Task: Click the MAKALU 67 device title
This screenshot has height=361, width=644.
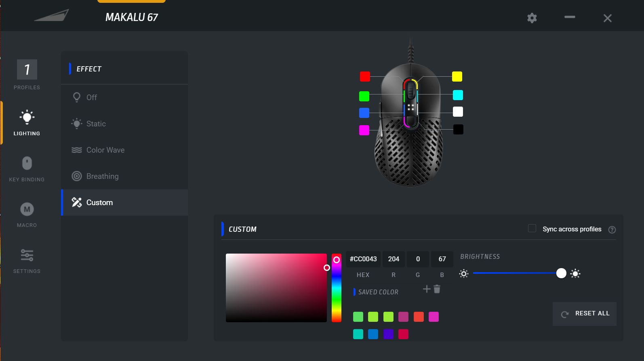Action: (x=132, y=17)
